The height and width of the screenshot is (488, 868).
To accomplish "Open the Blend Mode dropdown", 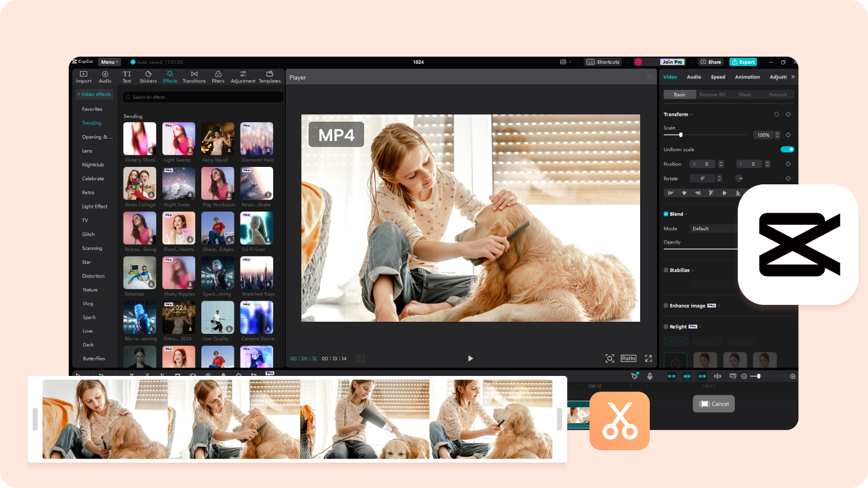I will click(715, 229).
